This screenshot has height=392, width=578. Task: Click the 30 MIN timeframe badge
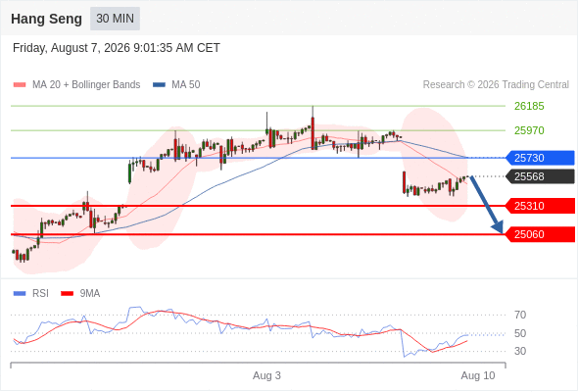click(x=115, y=19)
